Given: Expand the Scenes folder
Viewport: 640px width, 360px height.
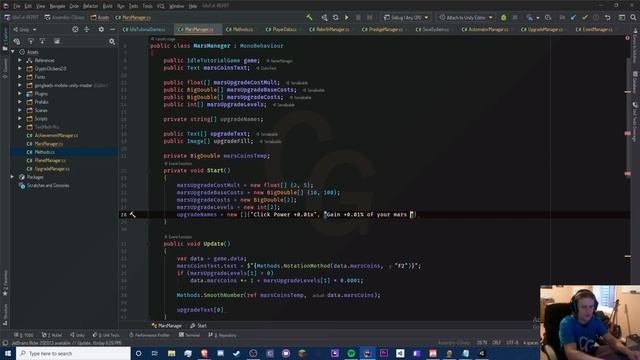Looking at the screenshot, I should click(x=20, y=110).
